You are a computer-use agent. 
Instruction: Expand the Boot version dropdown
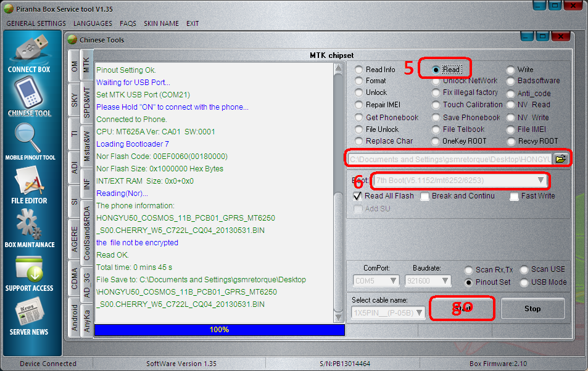[x=540, y=180]
